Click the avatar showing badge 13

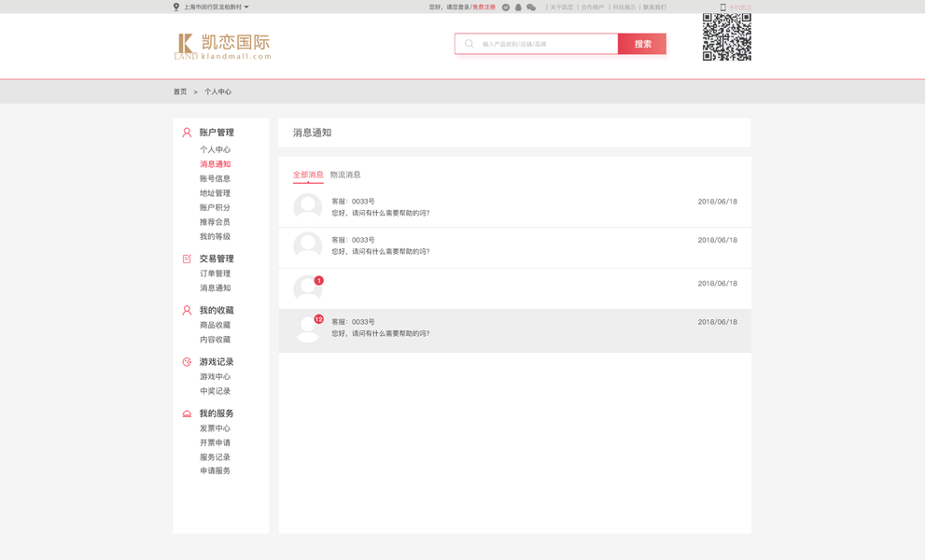307,329
